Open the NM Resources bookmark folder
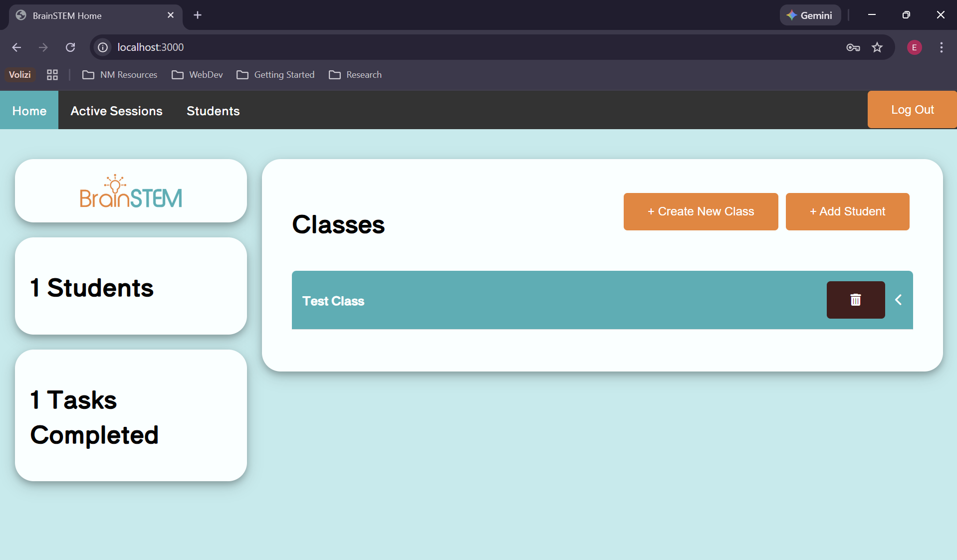 120,75
